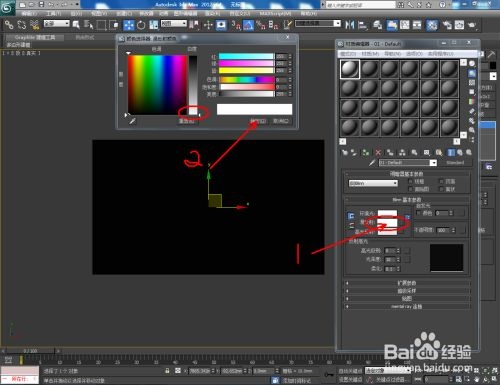This screenshot has width=500, height=385.
Task: Activate the Select and Rotate tool
Action: [141, 25]
